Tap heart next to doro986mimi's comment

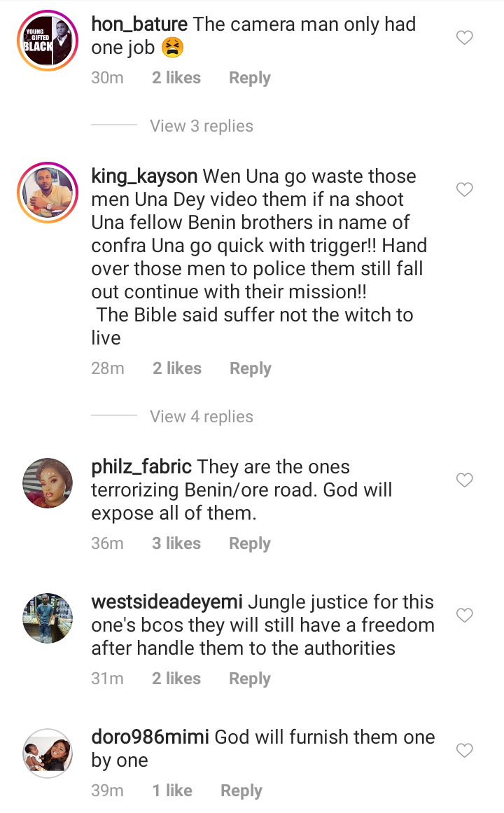(464, 750)
